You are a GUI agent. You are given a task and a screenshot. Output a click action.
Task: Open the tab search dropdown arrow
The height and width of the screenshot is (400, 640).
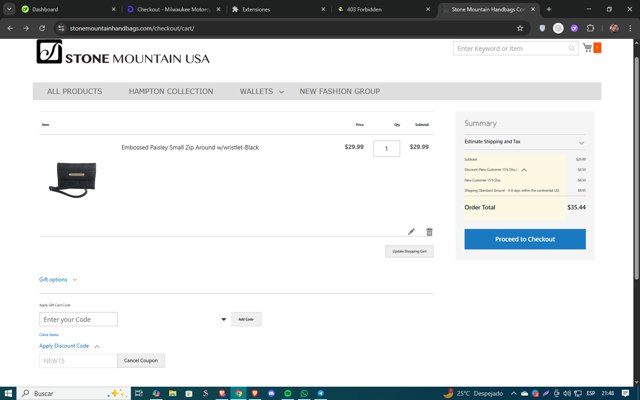pos(9,9)
